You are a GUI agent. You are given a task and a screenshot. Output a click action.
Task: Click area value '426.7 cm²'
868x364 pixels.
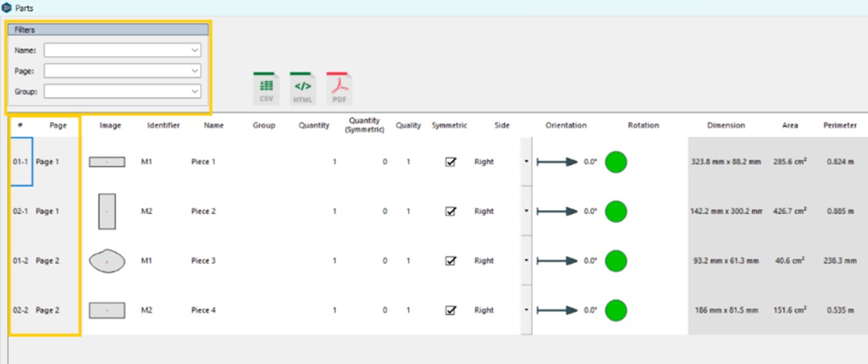(x=790, y=211)
